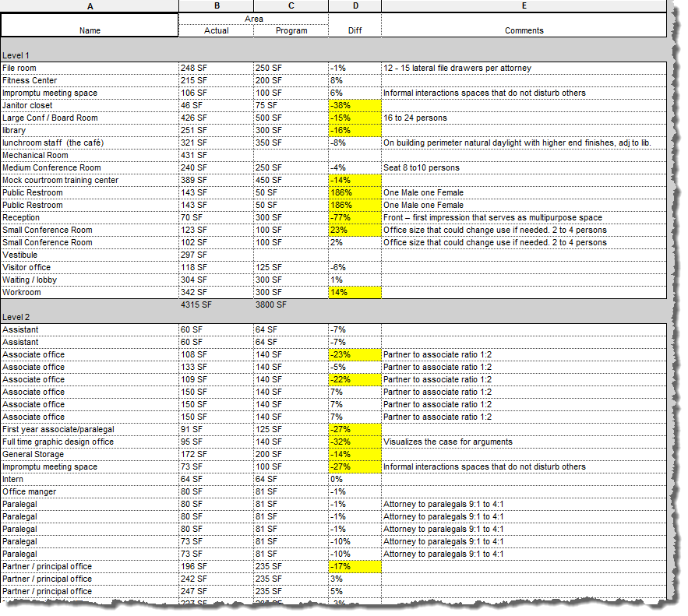Click the Name header cell

90,30
